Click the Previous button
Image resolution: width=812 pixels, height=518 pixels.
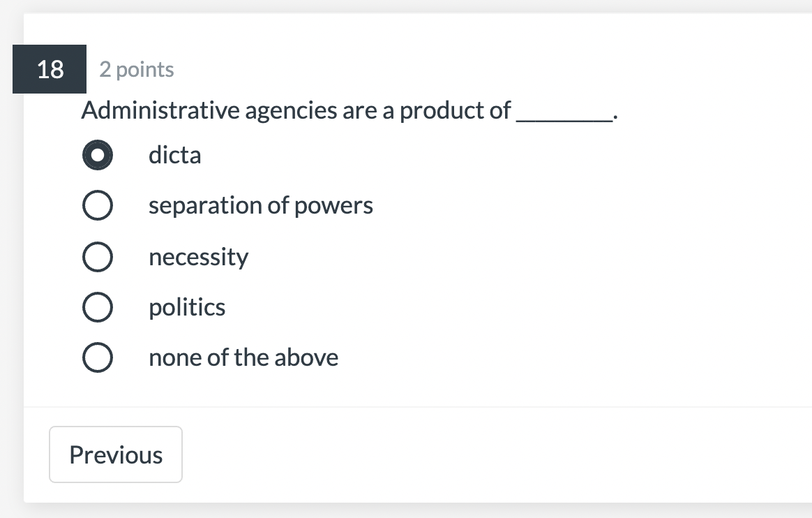(x=115, y=454)
